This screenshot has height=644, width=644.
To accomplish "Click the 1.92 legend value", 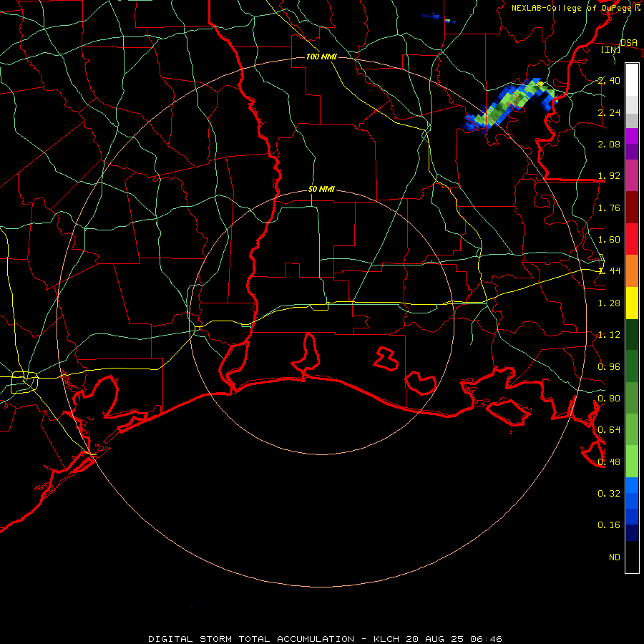I will pos(609,176).
